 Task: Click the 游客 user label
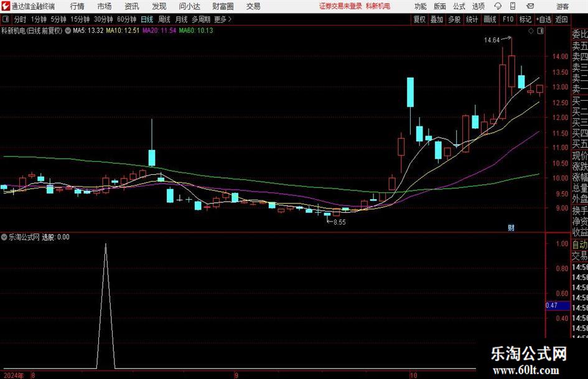pyautogui.click(x=562, y=6)
